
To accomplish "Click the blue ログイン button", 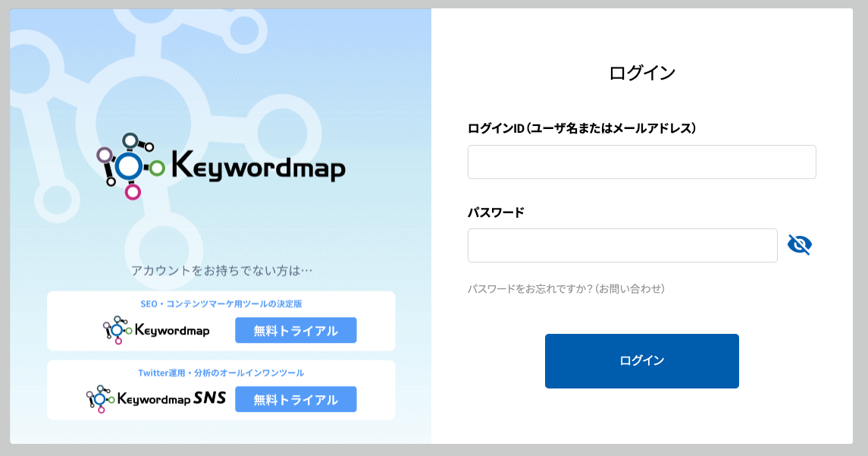I will click(641, 360).
